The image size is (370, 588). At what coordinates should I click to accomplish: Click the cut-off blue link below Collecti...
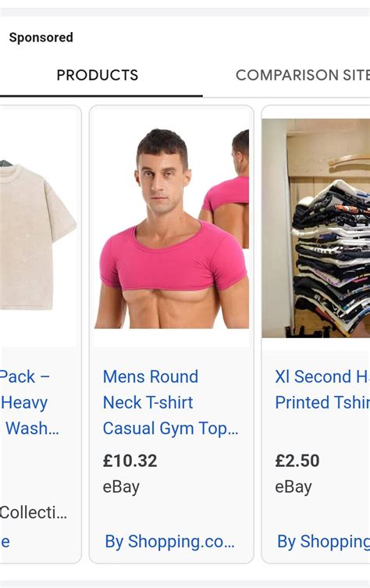[x=5, y=542]
